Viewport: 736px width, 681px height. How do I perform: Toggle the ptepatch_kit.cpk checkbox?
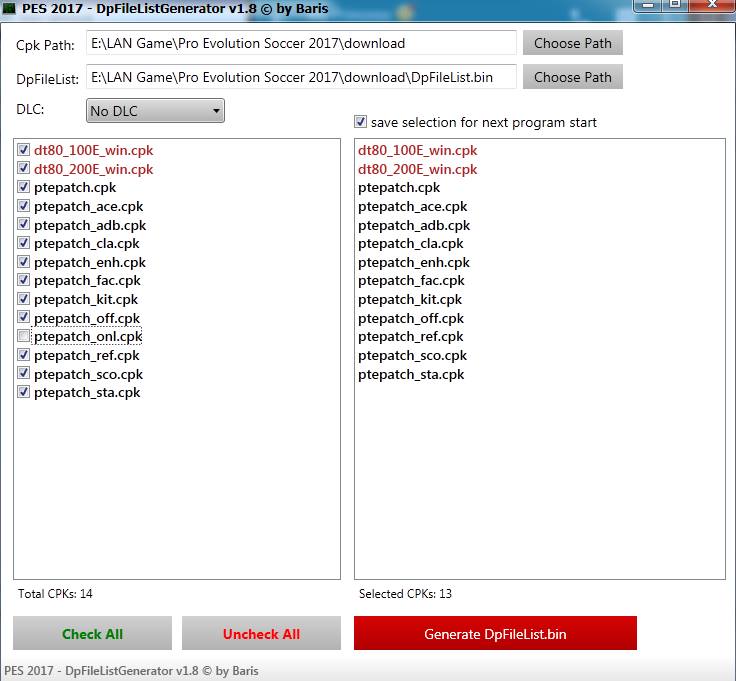23,298
